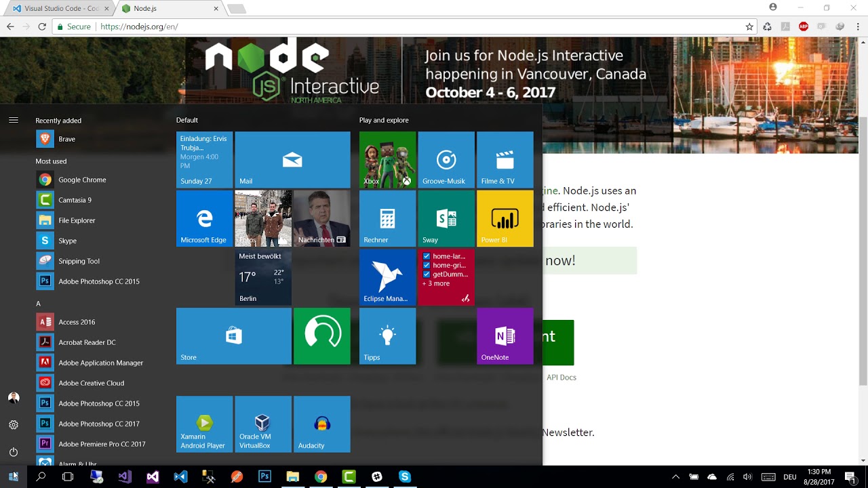868x488 pixels.
Task: Open the Store tile
Action: pyautogui.click(x=234, y=336)
